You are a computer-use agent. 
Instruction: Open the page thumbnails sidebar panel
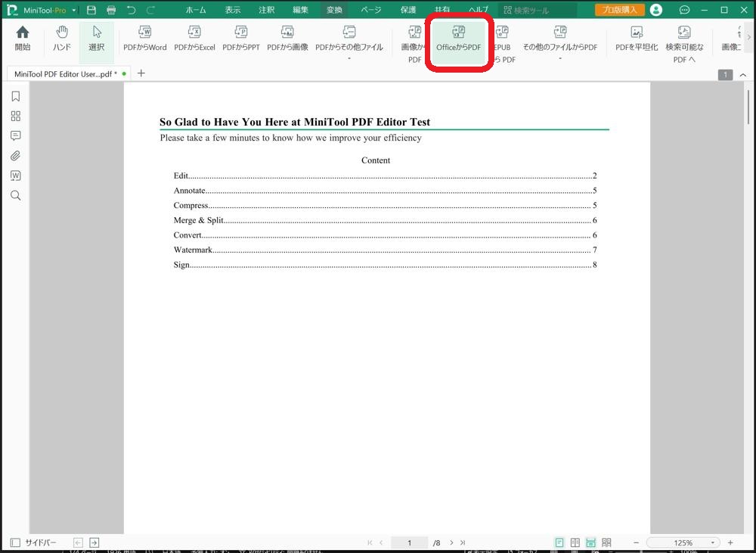tap(15, 116)
